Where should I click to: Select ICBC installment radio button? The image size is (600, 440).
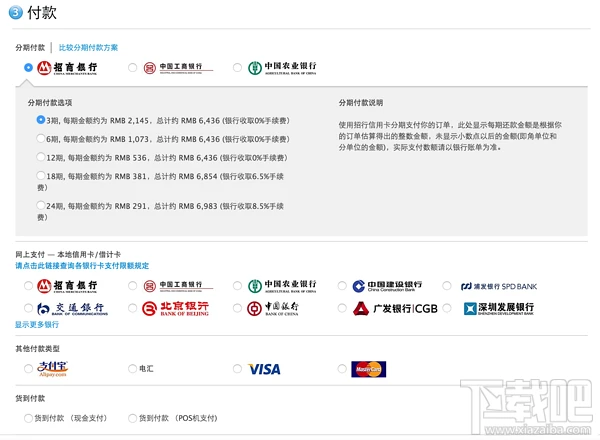pos(132,68)
